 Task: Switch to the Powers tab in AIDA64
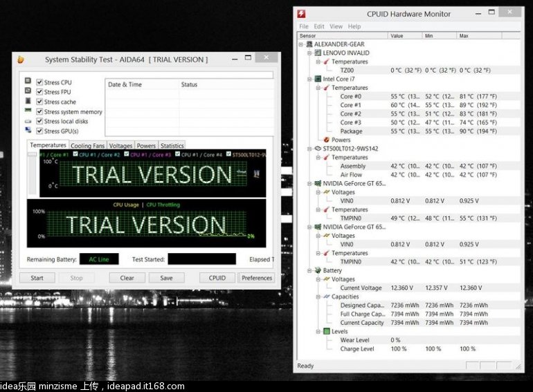(x=146, y=145)
